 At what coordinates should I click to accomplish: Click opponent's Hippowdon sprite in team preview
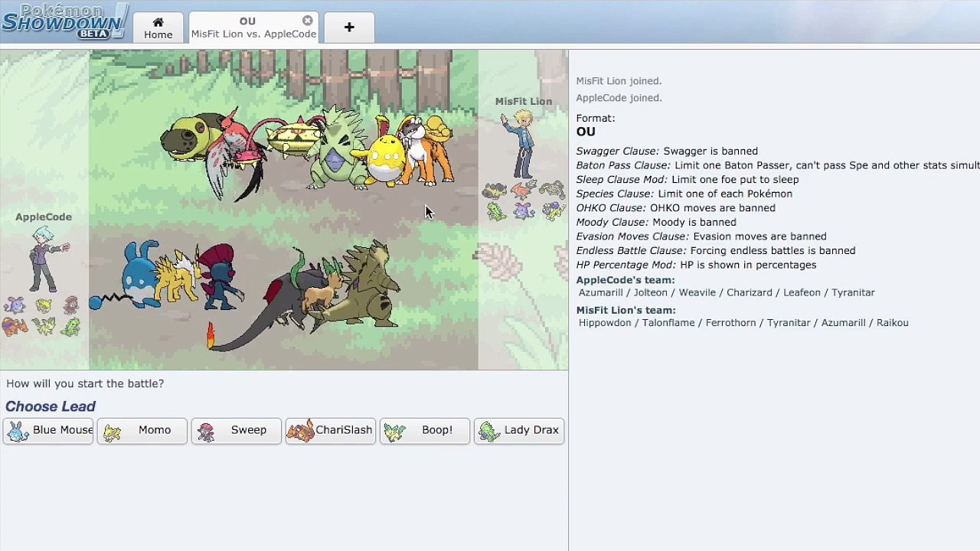pyautogui.click(x=191, y=138)
